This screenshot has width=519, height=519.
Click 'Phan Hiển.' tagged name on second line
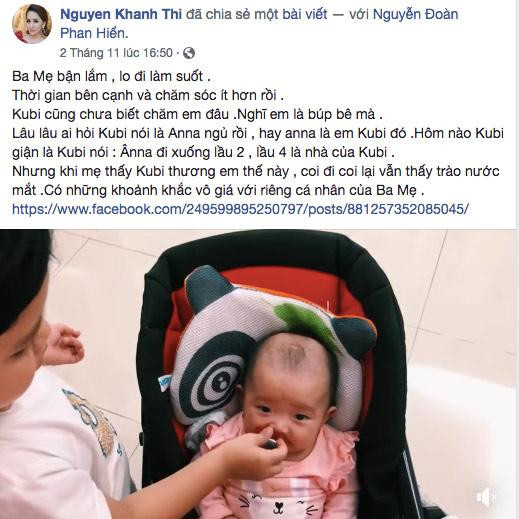point(94,33)
